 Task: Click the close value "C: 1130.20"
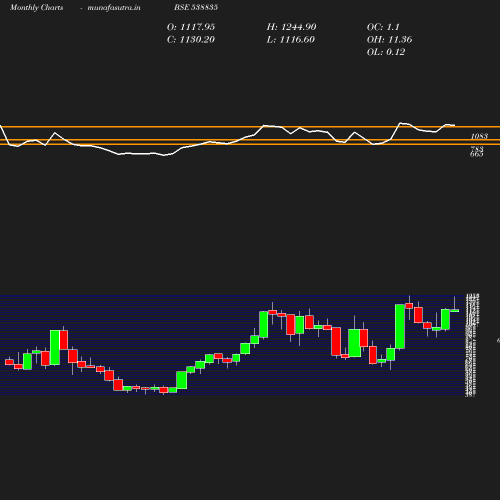tap(191, 40)
